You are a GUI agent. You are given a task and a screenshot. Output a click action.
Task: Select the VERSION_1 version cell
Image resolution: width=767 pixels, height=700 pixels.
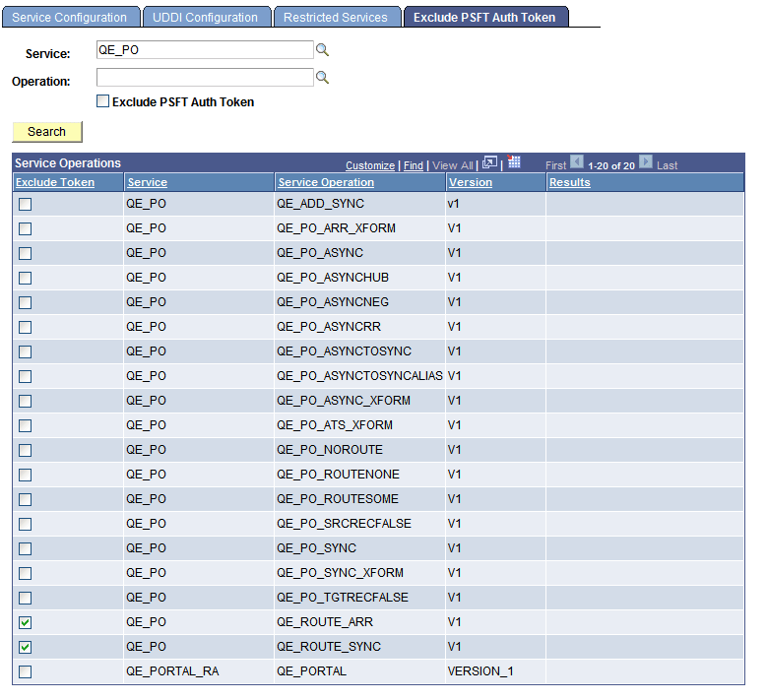(x=480, y=671)
